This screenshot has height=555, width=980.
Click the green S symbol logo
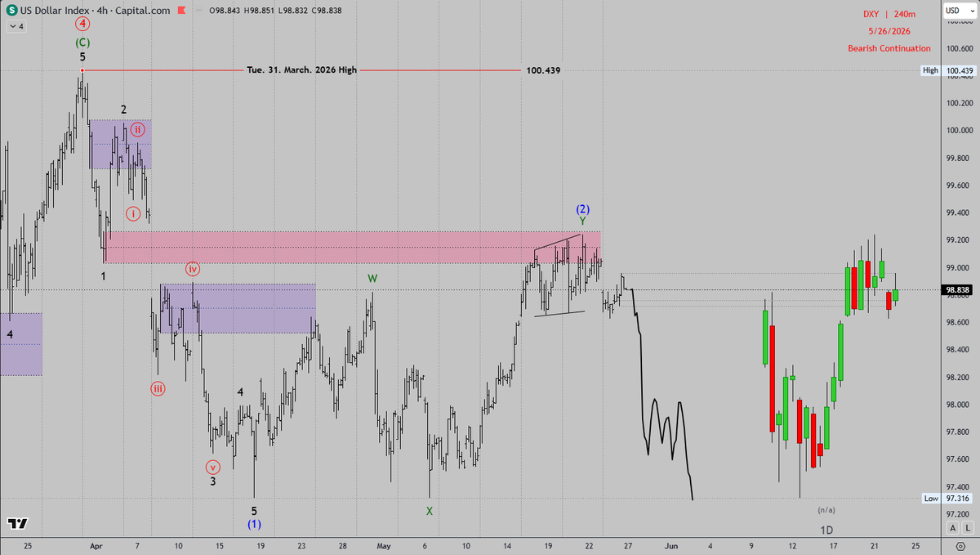coord(13,10)
